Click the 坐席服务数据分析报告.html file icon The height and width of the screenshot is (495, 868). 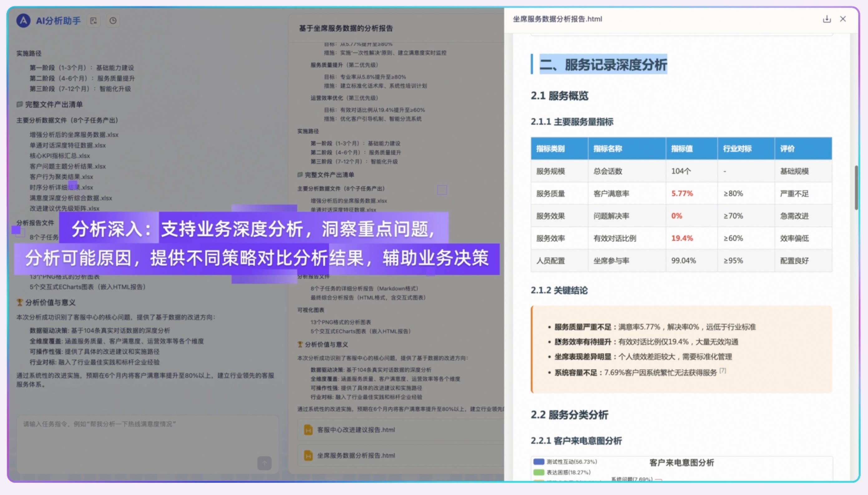click(x=308, y=455)
